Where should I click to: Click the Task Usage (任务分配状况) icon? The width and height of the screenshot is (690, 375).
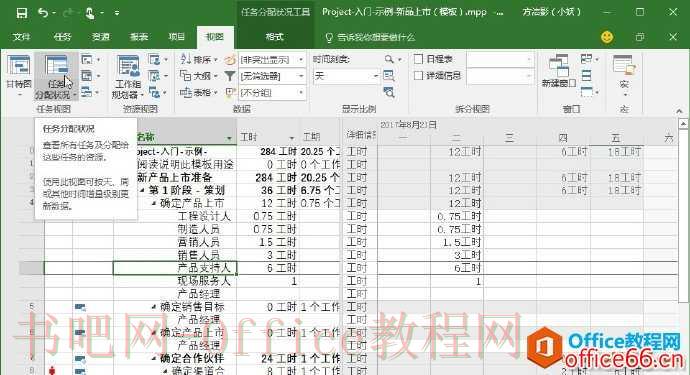point(56,66)
